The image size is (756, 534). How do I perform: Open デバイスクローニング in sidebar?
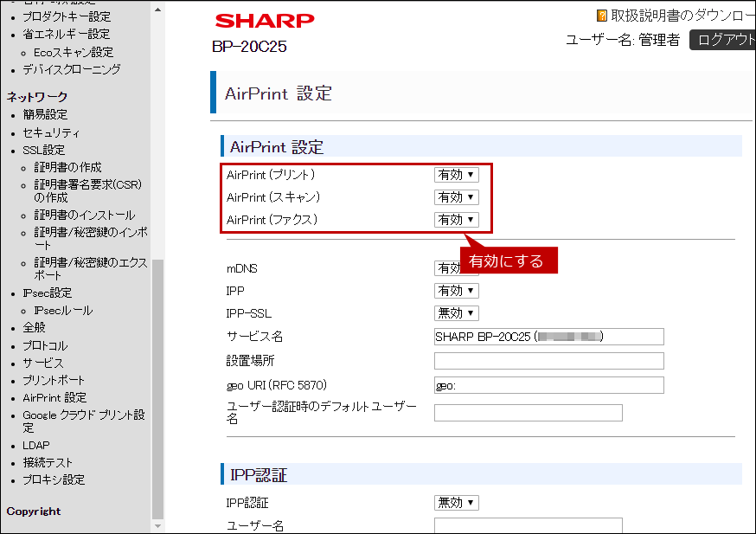pos(71,69)
